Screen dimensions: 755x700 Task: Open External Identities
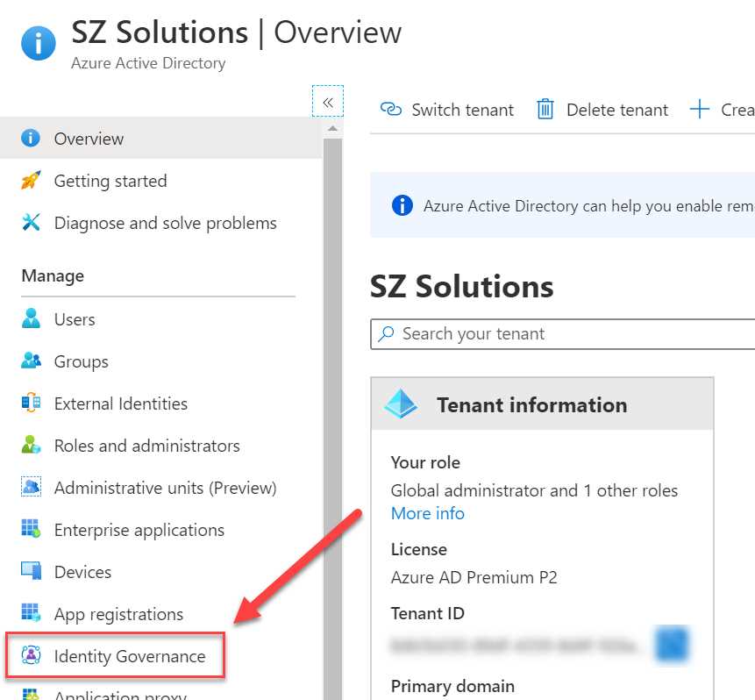click(120, 403)
